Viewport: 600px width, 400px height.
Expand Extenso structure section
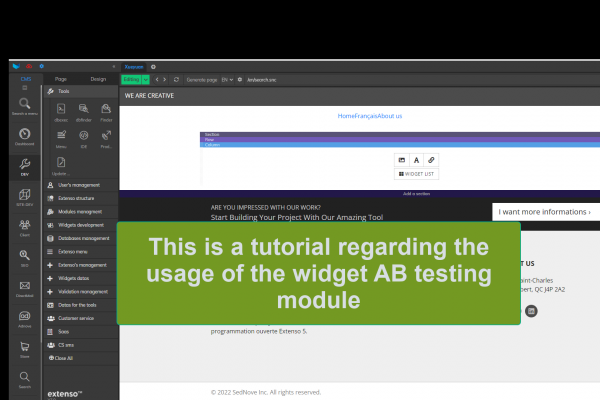click(x=81, y=198)
